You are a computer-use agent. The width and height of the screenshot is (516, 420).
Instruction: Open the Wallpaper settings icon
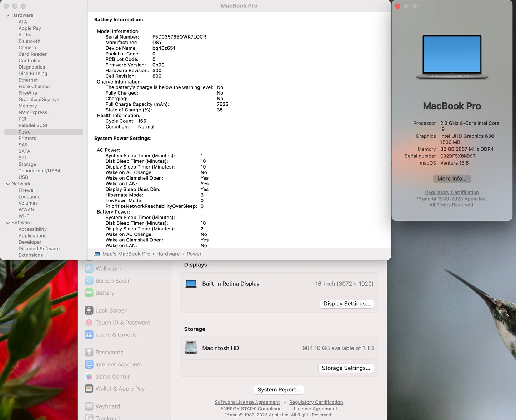[89, 268]
